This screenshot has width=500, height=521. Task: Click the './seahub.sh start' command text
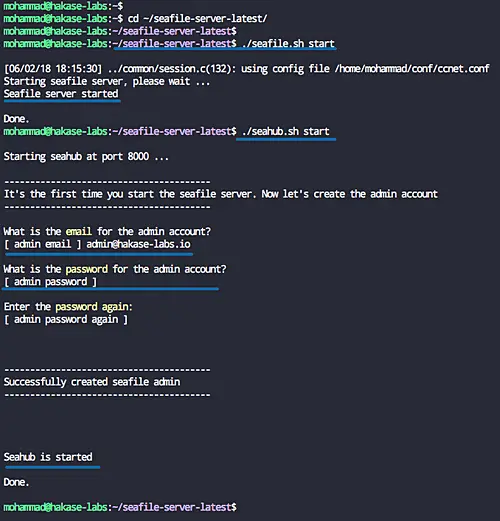tap(286, 131)
